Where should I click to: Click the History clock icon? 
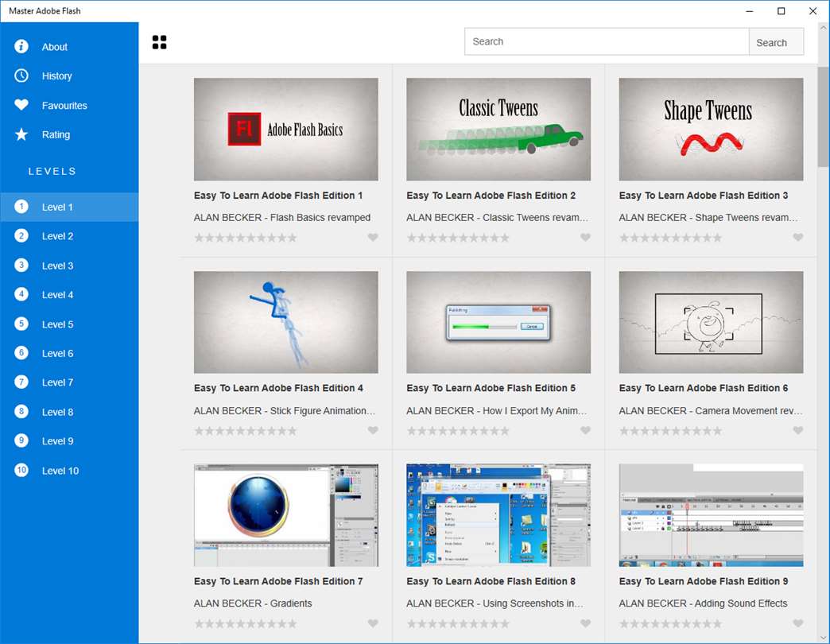click(21, 76)
